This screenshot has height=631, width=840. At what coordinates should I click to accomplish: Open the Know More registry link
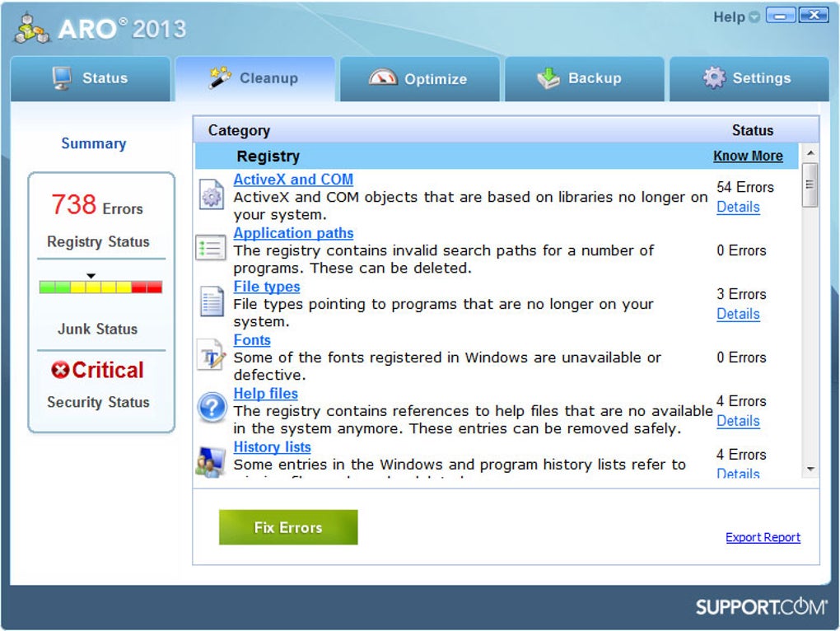tap(748, 156)
